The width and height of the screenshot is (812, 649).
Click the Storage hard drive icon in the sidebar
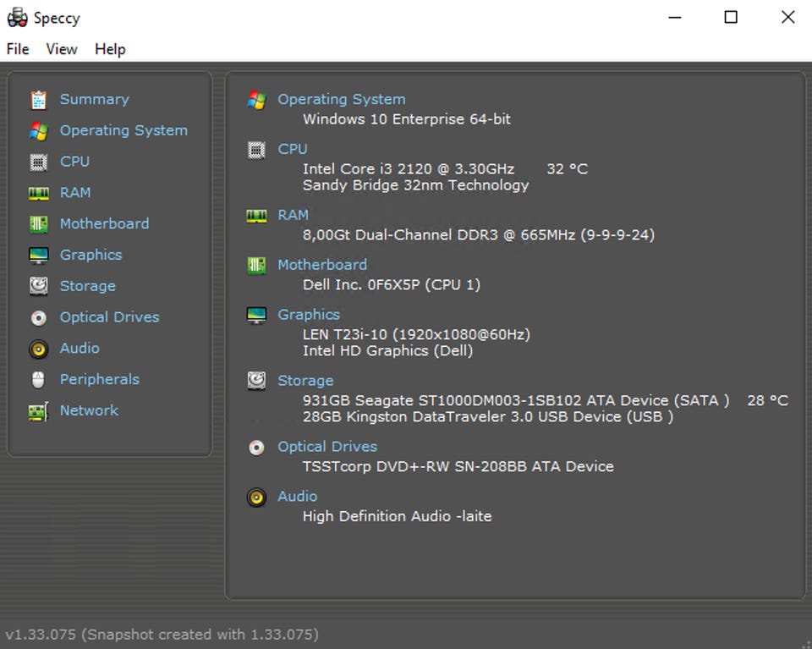38,286
